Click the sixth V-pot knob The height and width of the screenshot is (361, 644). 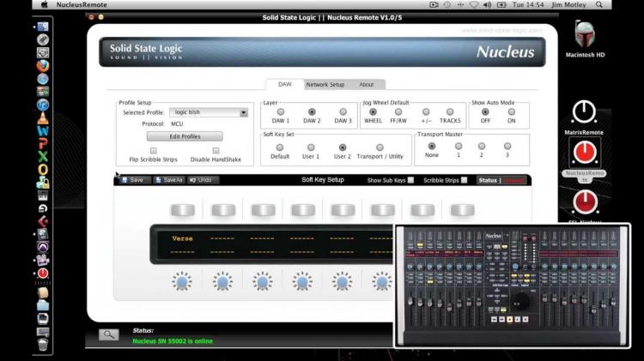(382, 281)
